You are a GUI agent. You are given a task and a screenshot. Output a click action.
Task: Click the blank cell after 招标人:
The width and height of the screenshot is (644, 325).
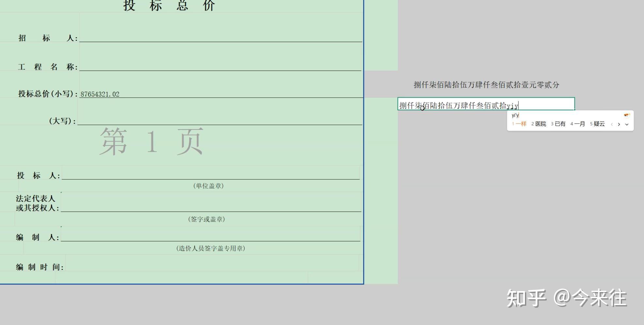[221, 37]
